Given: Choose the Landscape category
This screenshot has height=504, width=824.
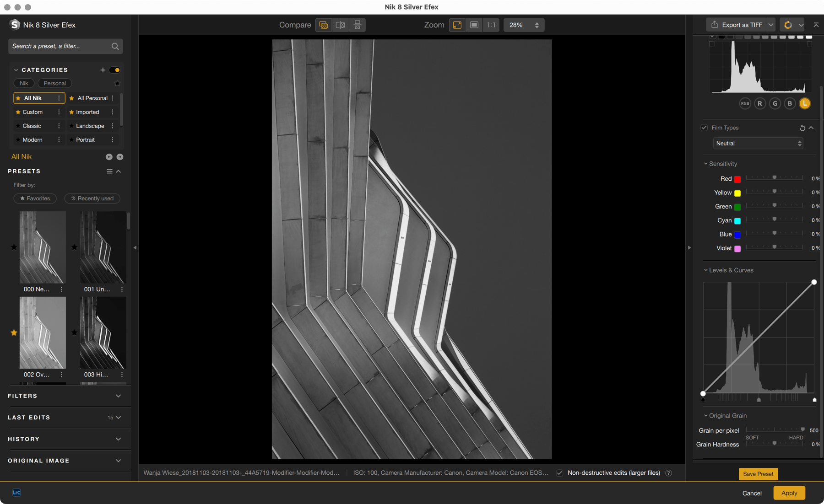Looking at the screenshot, I should pyautogui.click(x=90, y=126).
